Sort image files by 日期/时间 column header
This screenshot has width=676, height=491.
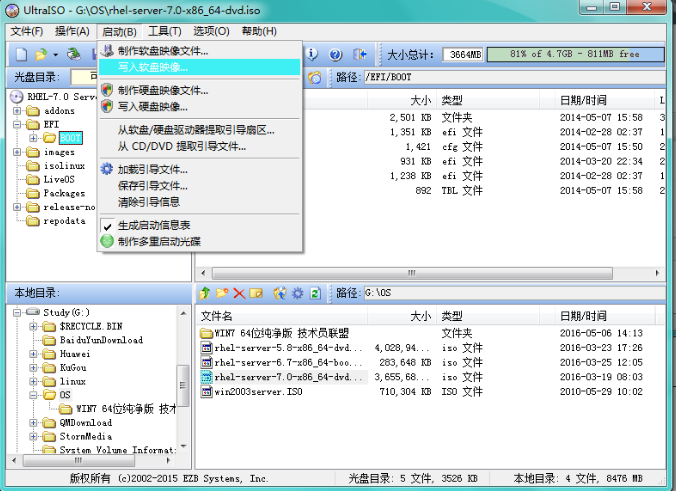click(604, 100)
